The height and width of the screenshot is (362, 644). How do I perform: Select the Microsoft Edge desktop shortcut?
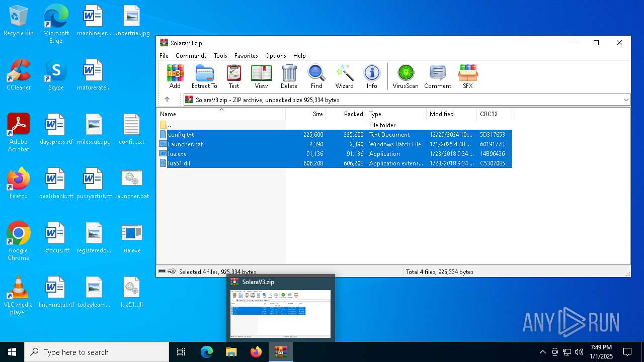(56, 24)
